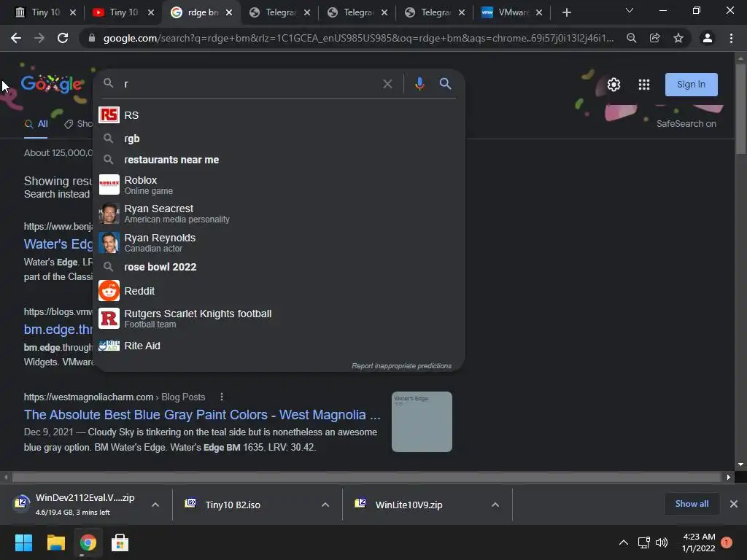Click Show all downloads button
Screen dimensions: 747x560
pyautogui.click(x=692, y=504)
